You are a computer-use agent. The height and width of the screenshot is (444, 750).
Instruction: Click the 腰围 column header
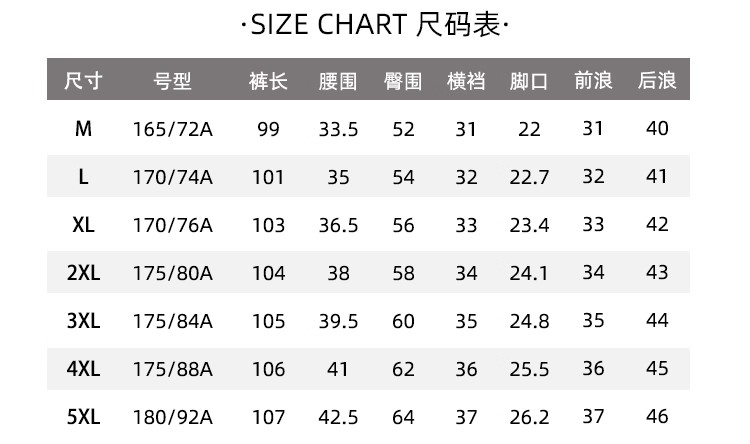point(338,81)
